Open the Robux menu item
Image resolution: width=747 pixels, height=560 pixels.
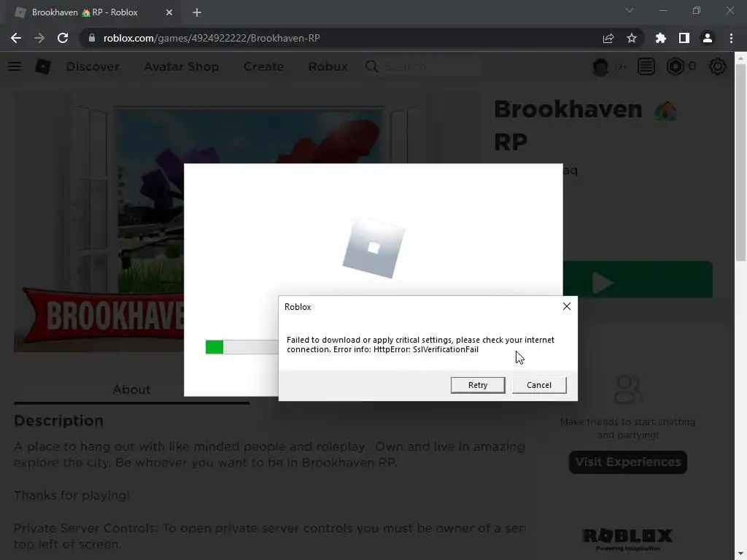pos(328,66)
